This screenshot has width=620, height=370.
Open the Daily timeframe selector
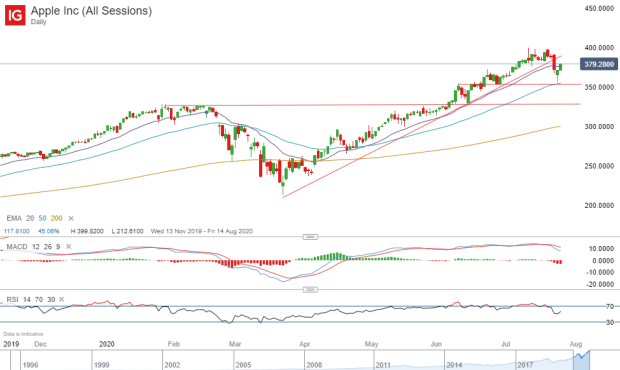(38, 22)
